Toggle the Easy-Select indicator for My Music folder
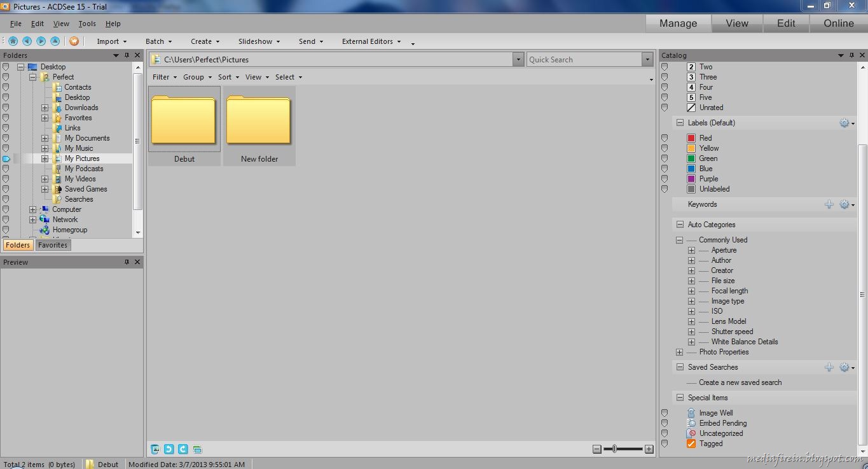The width and height of the screenshot is (868, 469). 6,148
